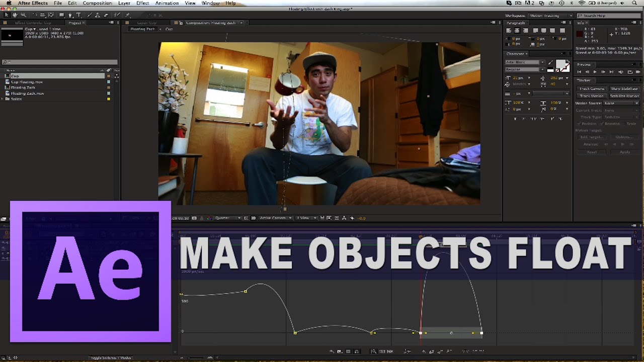Select the Puppet Pin tool
644x362 pixels.
pos(128,15)
